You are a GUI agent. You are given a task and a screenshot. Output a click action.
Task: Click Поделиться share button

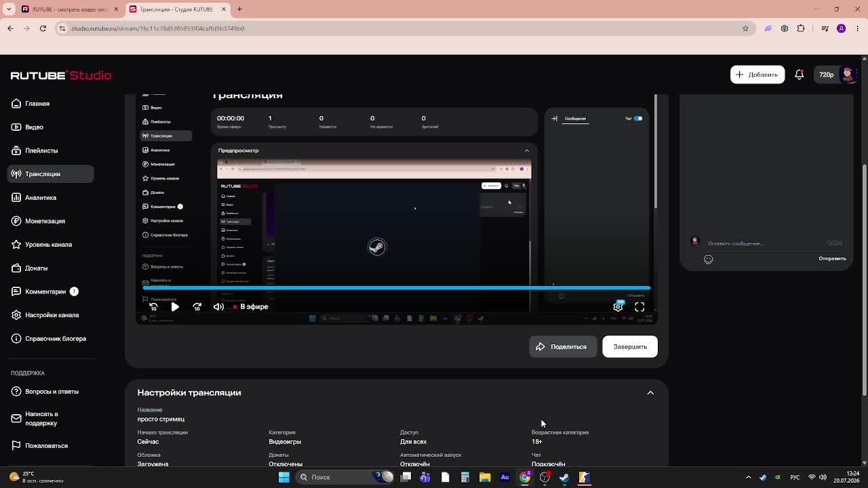(562, 346)
